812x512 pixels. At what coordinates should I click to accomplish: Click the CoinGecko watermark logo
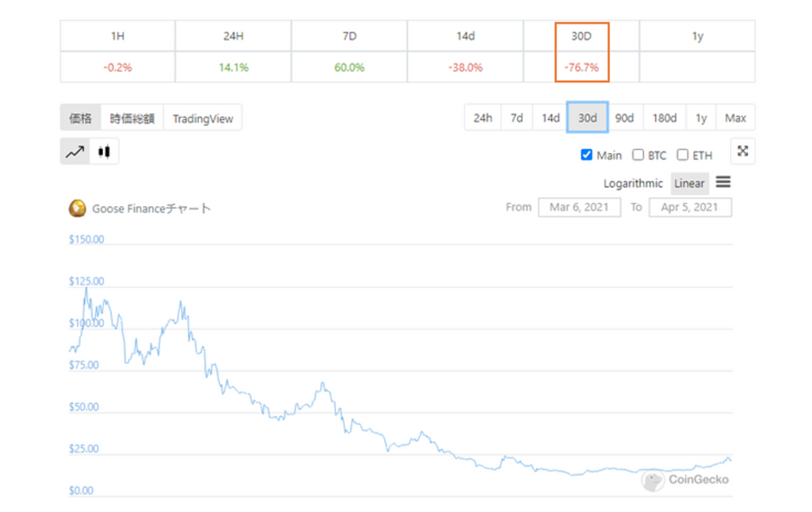coord(653,480)
